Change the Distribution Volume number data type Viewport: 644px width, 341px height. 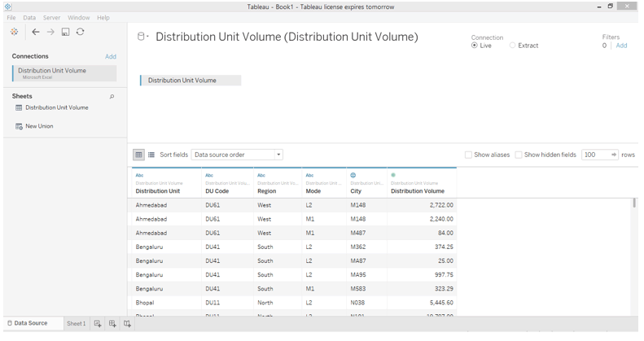point(393,175)
